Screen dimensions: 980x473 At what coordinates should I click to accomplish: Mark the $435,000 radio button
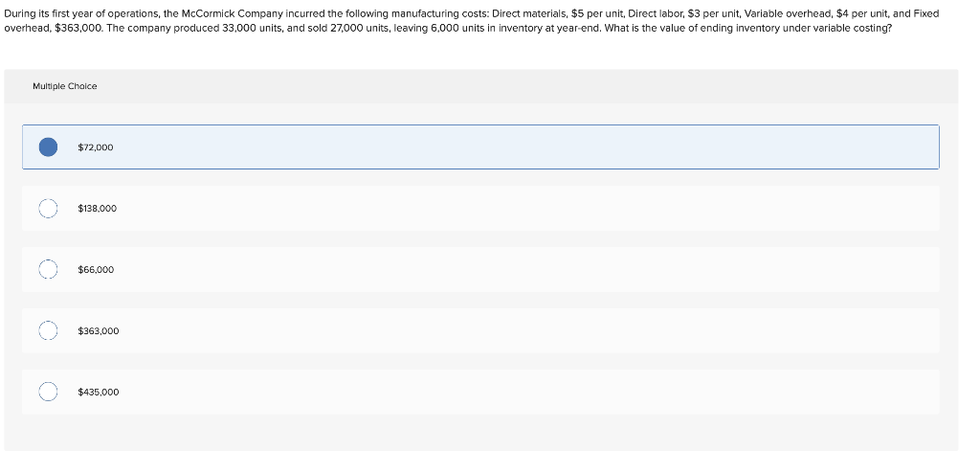pos(48,393)
